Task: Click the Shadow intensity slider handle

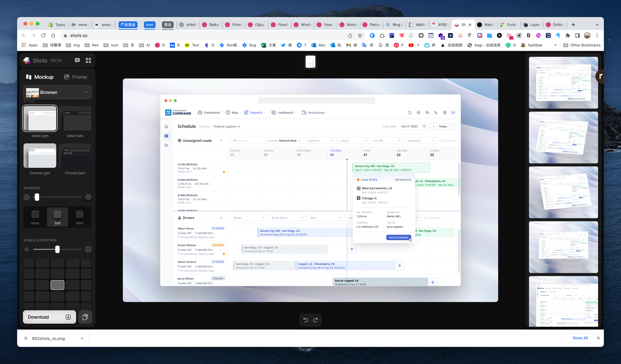Action: pos(37,197)
